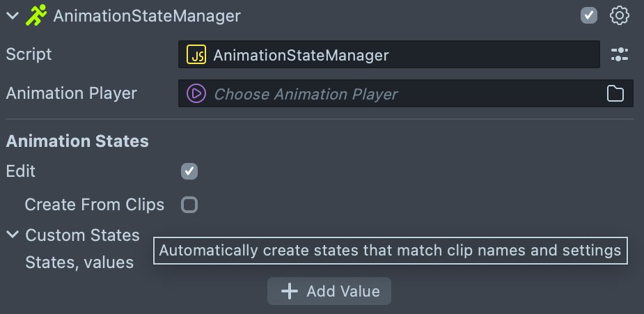Click the Animation Player play-circle icon
This screenshot has width=644, height=314.
[x=196, y=93]
